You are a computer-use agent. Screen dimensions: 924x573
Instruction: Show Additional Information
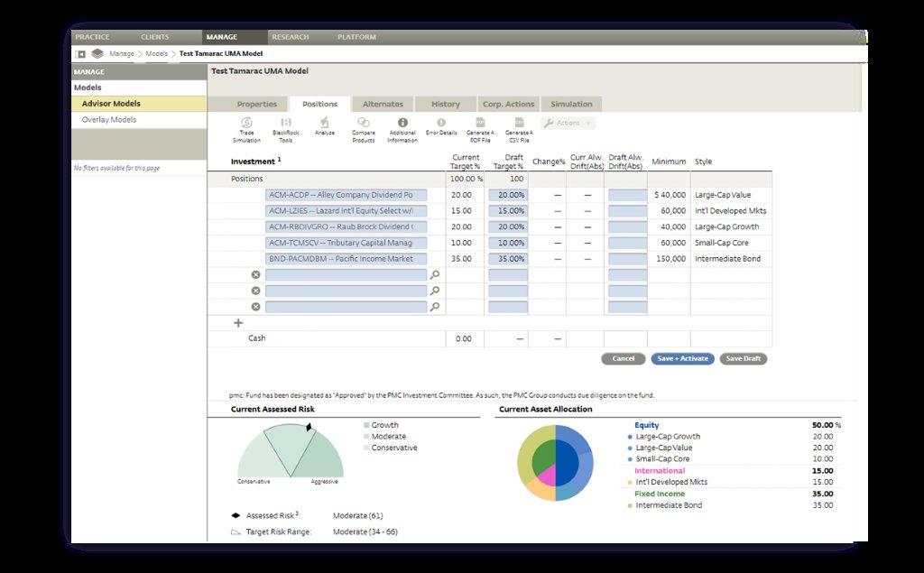tap(402, 130)
